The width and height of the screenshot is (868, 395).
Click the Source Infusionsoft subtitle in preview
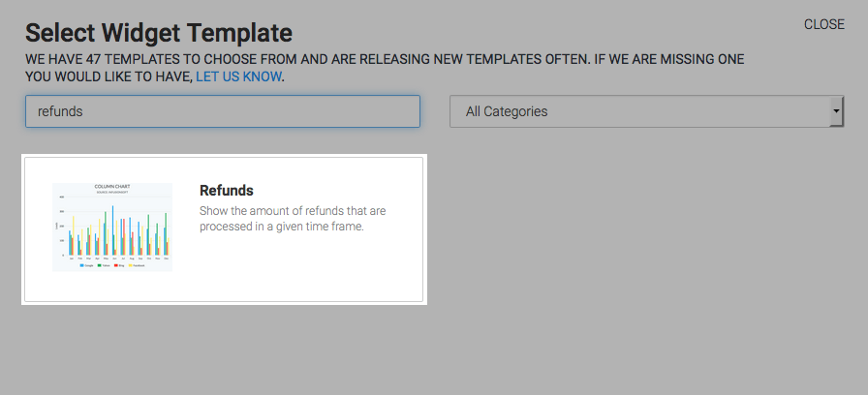tap(112, 193)
